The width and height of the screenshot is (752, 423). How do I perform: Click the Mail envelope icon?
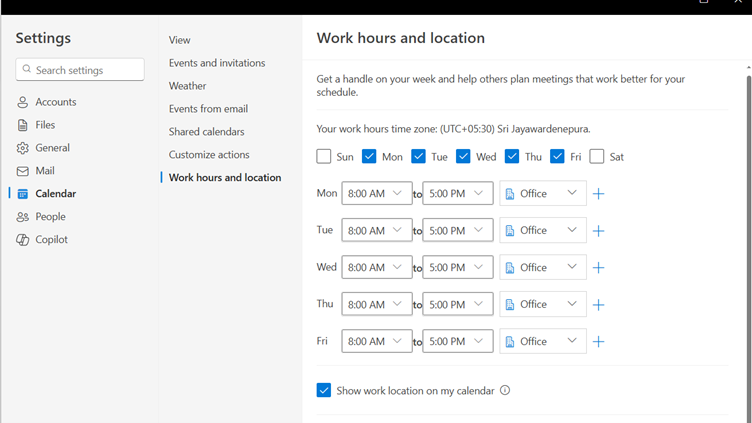(x=22, y=171)
